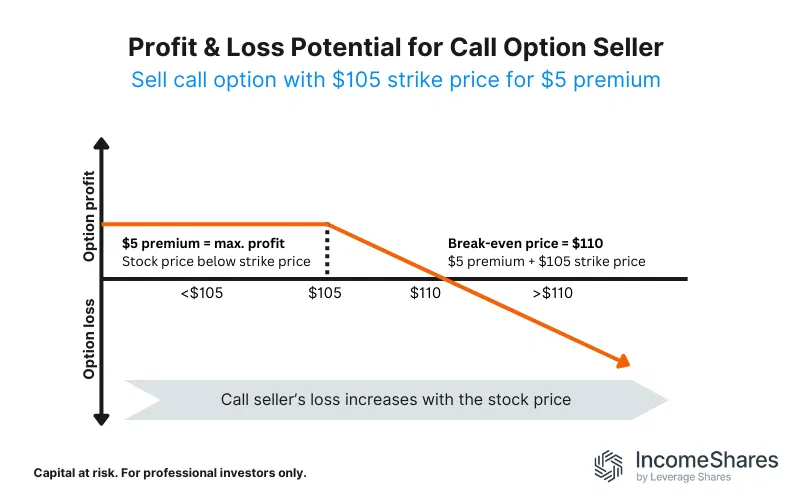
Task: Click the "by Leverage Shares" text
Action: [x=683, y=478]
